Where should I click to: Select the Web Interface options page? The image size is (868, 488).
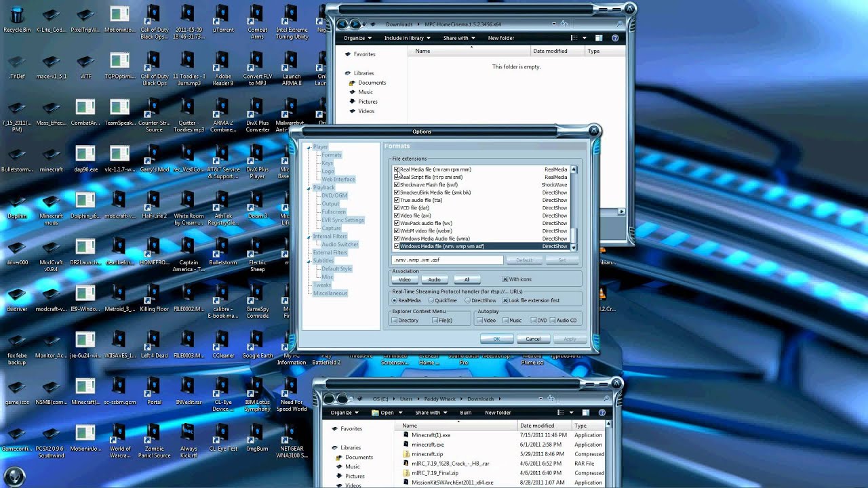[338, 180]
